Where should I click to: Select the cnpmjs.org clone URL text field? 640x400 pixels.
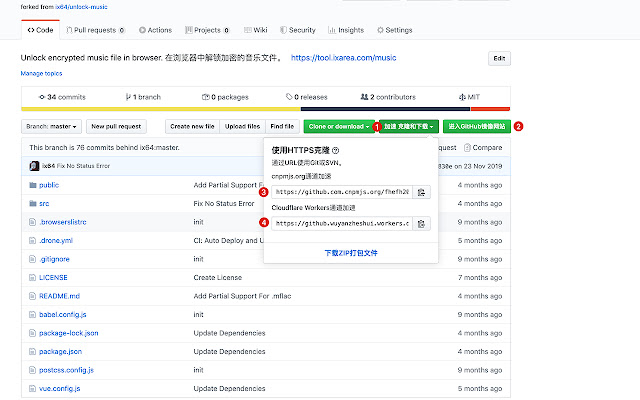(340, 191)
